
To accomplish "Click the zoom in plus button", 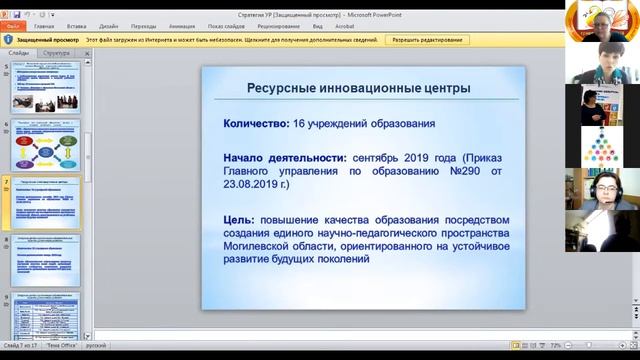I will click(x=622, y=345).
